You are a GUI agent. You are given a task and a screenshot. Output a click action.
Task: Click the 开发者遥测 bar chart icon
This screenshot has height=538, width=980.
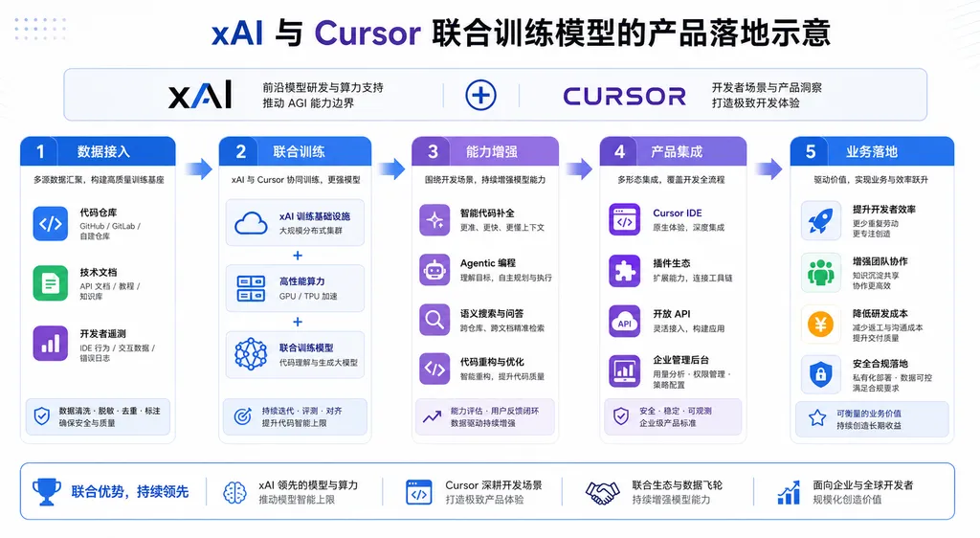tap(50, 343)
